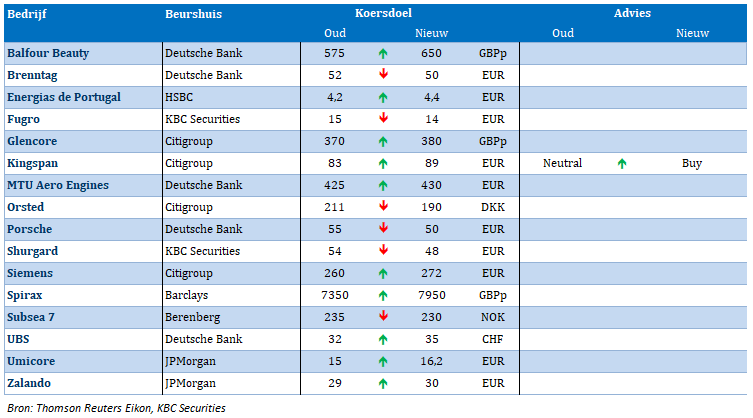Click the green up arrow in Balfour Beauty row

(x=383, y=53)
